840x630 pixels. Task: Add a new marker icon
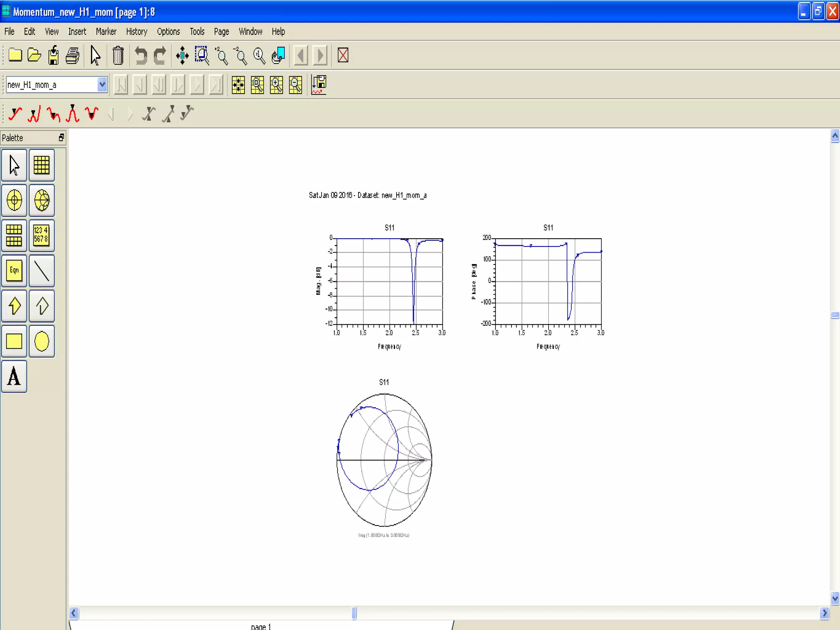point(15,114)
